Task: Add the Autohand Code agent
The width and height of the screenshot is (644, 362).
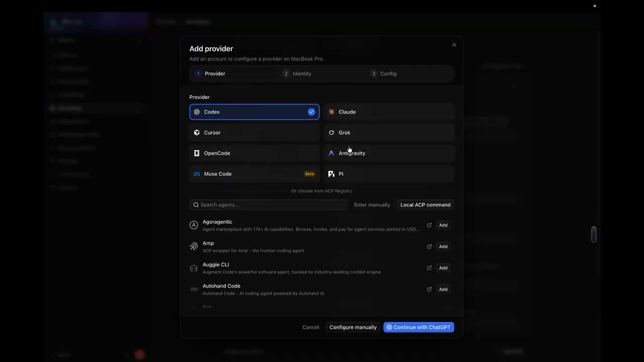Action: (443, 289)
